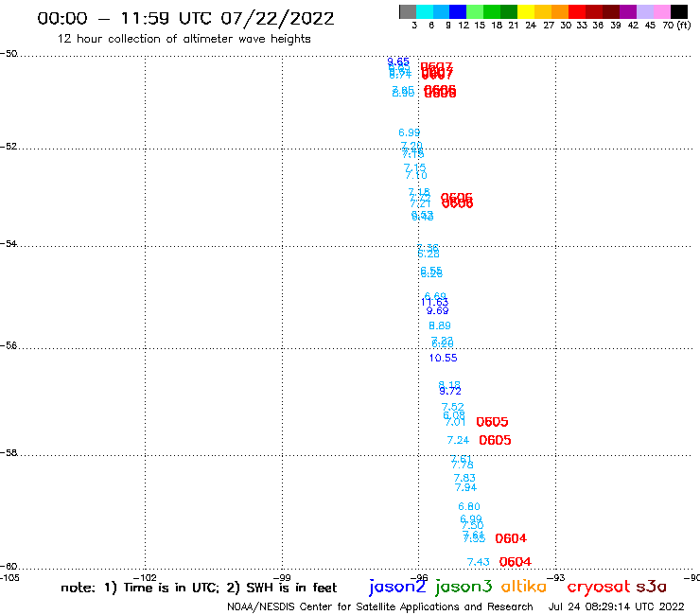Screen dimensions: 700x615
Task: Click the latitude axis label -54
Action: click(x=9, y=244)
